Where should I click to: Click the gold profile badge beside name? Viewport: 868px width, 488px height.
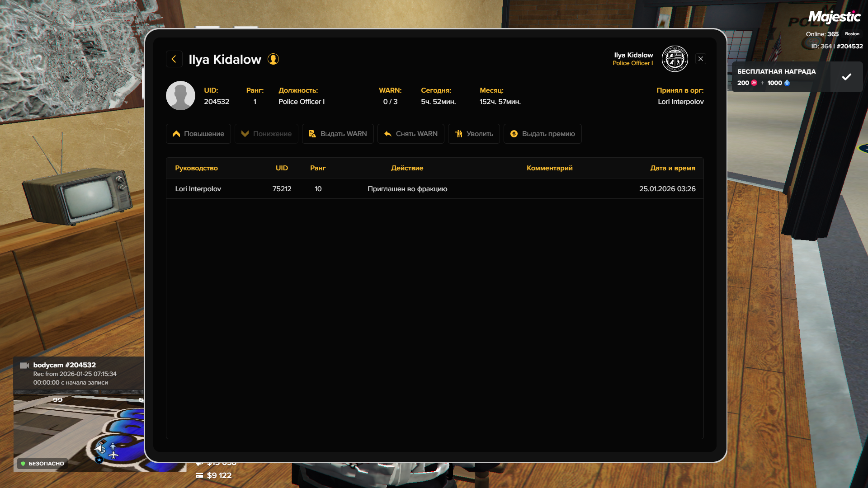coord(273,59)
